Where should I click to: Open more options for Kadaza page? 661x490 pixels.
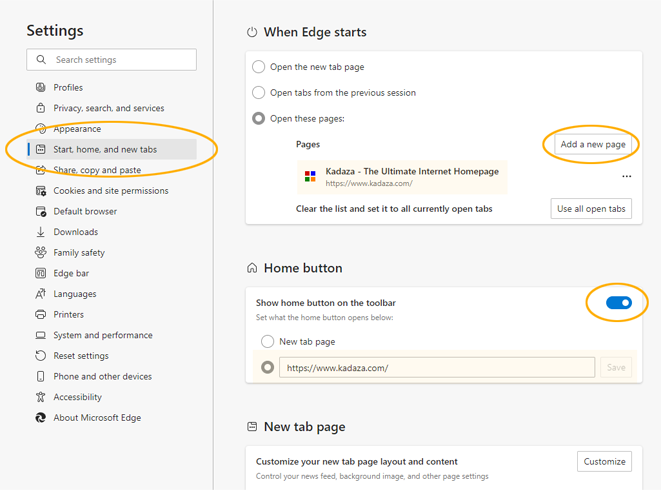tap(626, 176)
